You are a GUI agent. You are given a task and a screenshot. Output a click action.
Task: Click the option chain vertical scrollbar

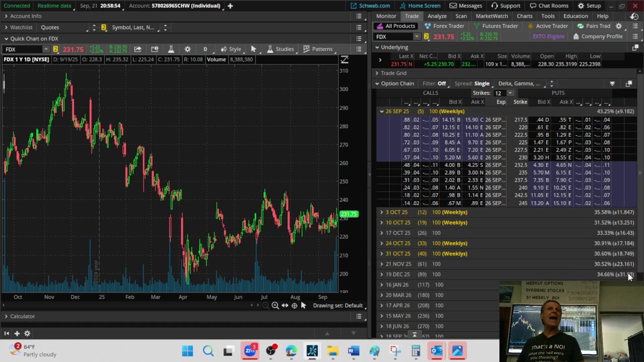tap(640, 173)
